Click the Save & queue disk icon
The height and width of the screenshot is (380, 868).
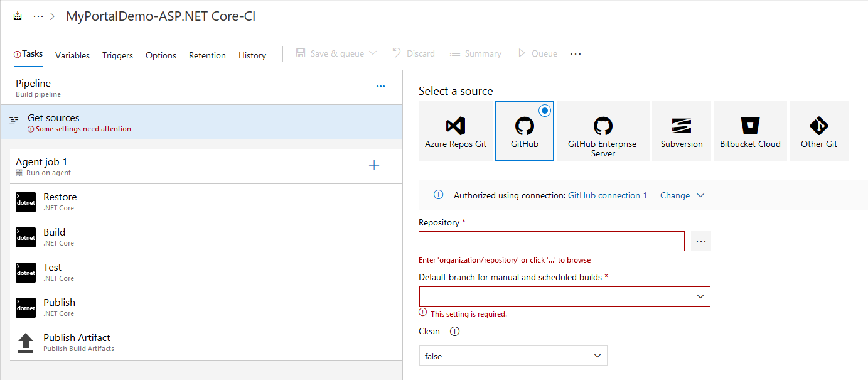tap(301, 53)
